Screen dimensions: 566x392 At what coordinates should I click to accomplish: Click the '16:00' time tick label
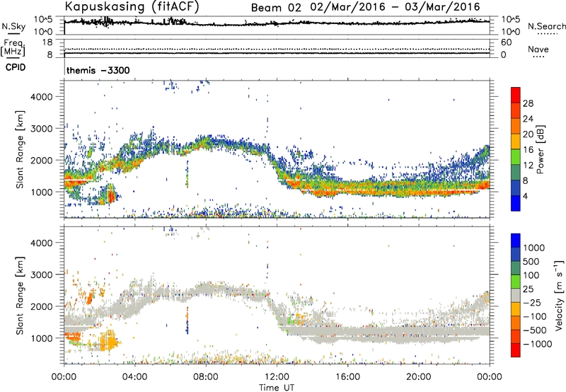click(x=347, y=377)
